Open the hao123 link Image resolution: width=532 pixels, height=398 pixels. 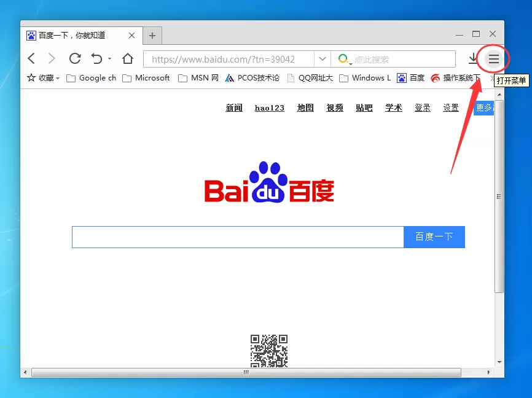[270, 108]
